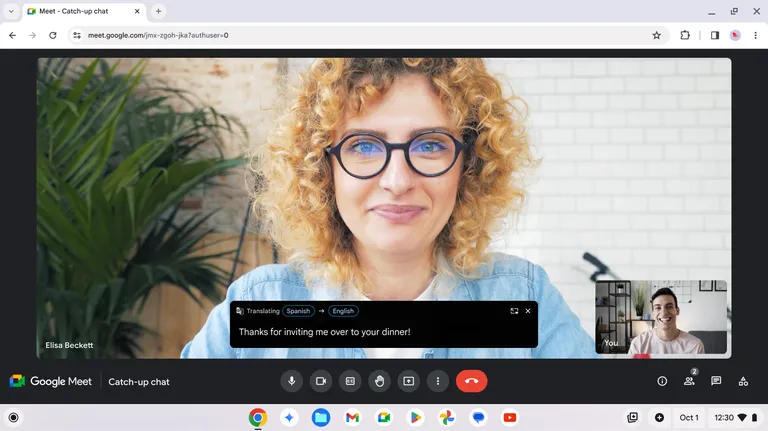This screenshot has height=431, width=768.
Task: Show participants people panel
Action: (689, 381)
